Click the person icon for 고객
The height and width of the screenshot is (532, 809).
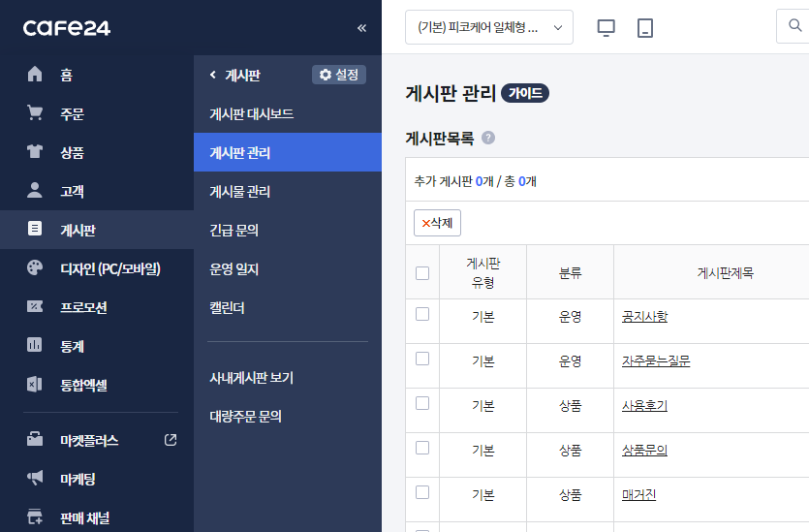point(35,190)
